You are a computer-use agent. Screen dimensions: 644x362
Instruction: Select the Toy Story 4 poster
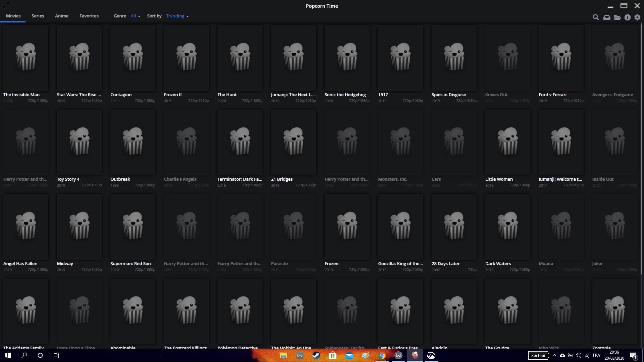[x=79, y=142]
